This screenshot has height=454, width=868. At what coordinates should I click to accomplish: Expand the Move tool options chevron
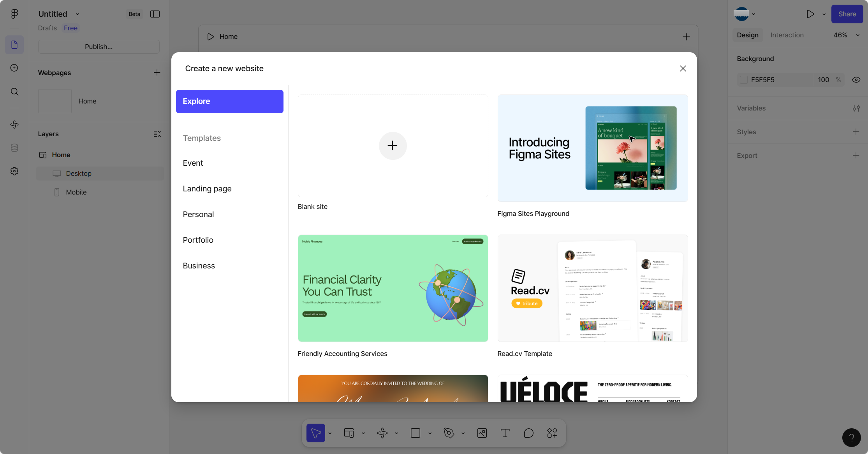(x=330, y=433)
